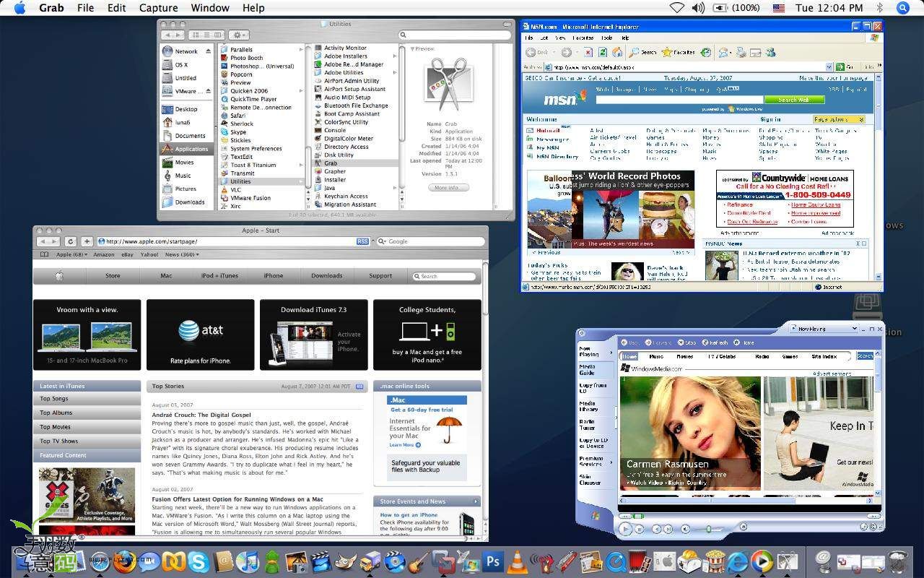Select Applications in Finder sidebar
The height and width of the screenshot is (578, 924).
point(186,149)
